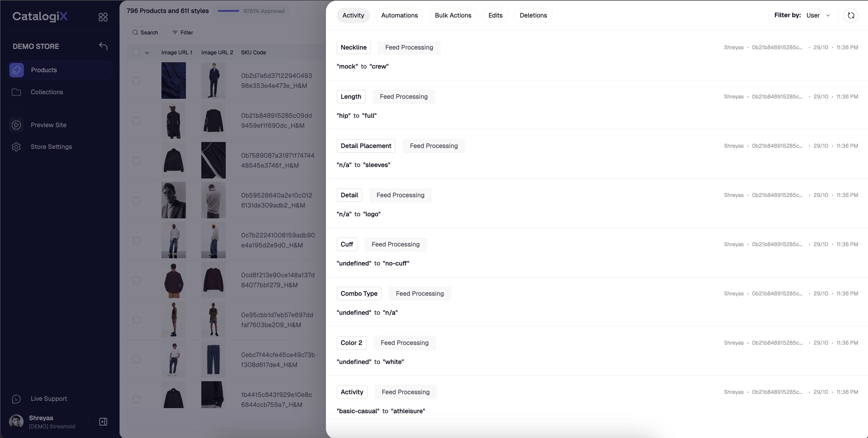Switch to the Automations tab
The width and height of the screenshot is (868, 438).
tap(399, 15)
